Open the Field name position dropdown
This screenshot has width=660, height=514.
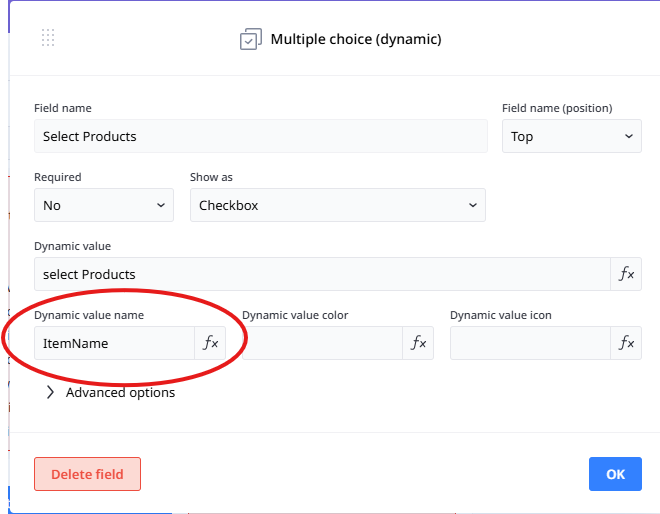click(571, 136)
